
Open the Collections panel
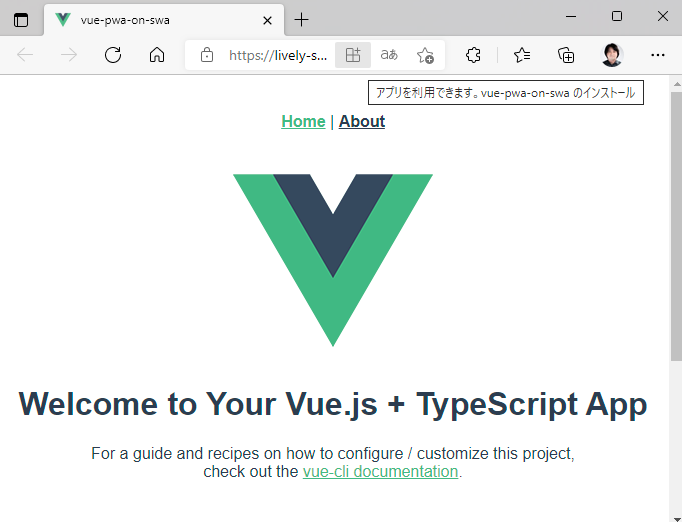point(566,55)
